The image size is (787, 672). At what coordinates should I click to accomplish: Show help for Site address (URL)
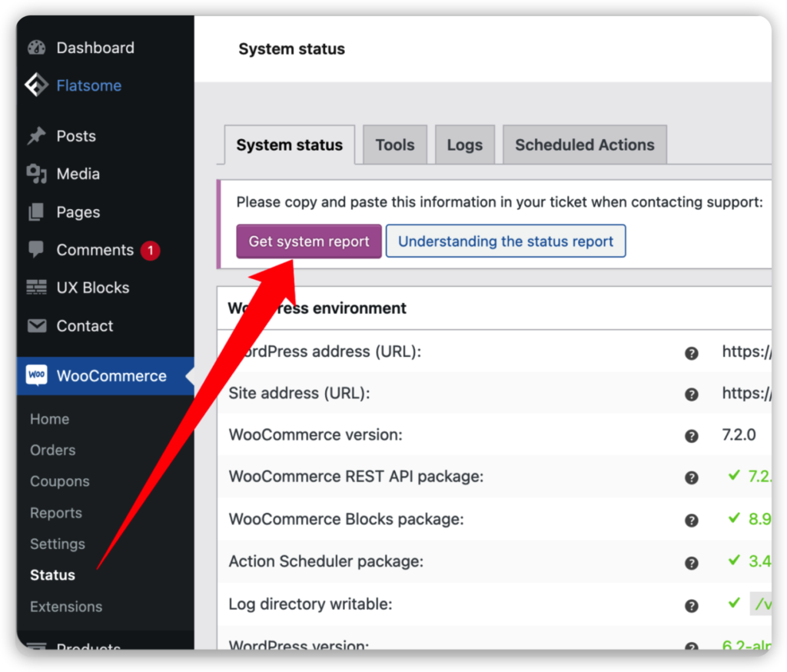692,394
